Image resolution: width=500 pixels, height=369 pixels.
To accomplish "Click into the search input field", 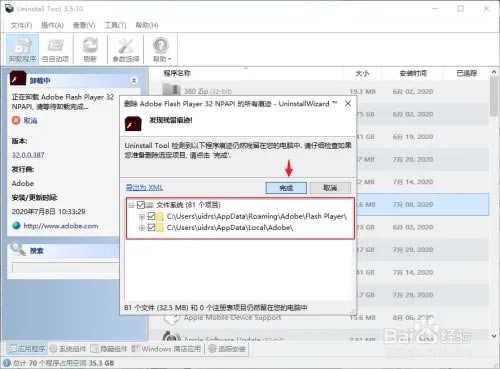I will [65, 267].
